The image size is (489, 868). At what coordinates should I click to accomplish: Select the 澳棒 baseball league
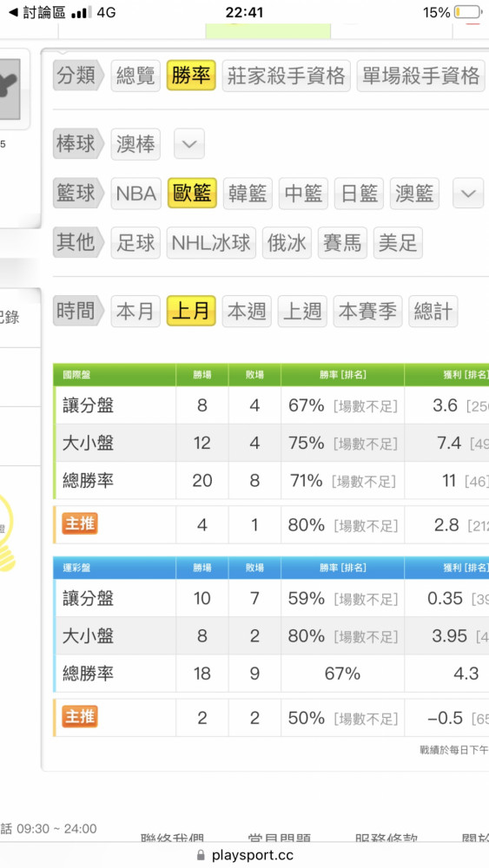(135, 144)
